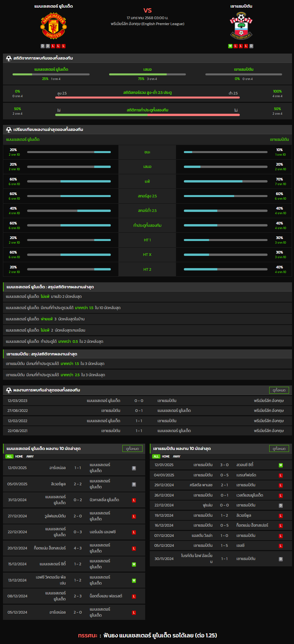Click the 07/12/2024 Aston Villa 1-0 match row
Viewport: 294px width, 644px height.
click(221, 536)
